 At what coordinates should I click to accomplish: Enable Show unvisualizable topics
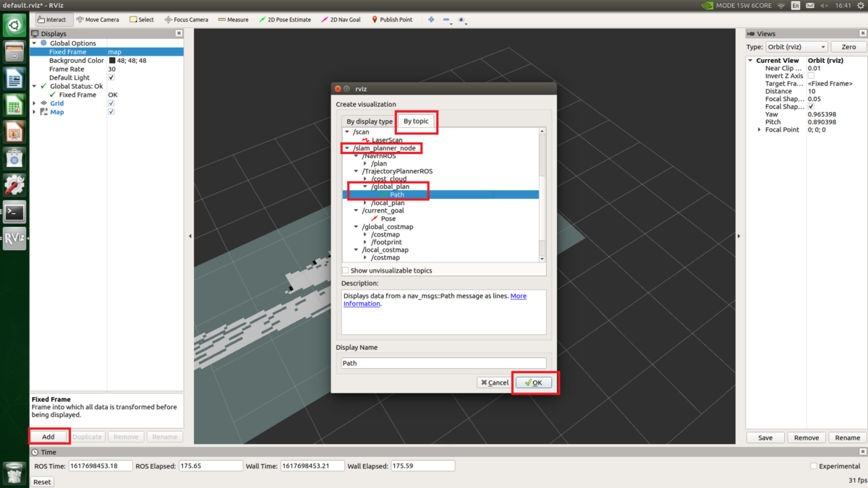[x=345, y=269]
